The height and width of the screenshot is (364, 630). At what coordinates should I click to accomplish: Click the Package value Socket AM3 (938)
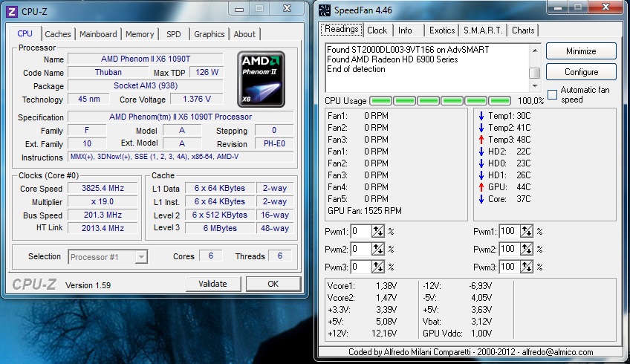[146, 85]
